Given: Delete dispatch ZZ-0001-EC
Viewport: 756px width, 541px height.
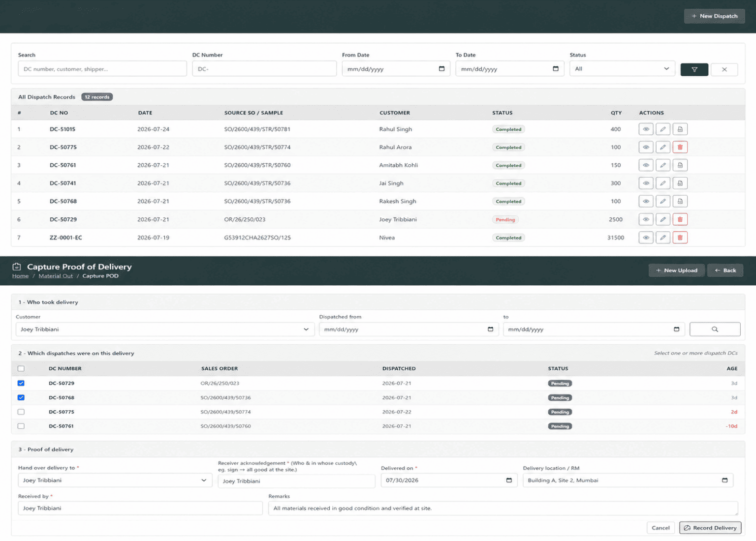Looking at the screenshot, I should click(680, 238).
